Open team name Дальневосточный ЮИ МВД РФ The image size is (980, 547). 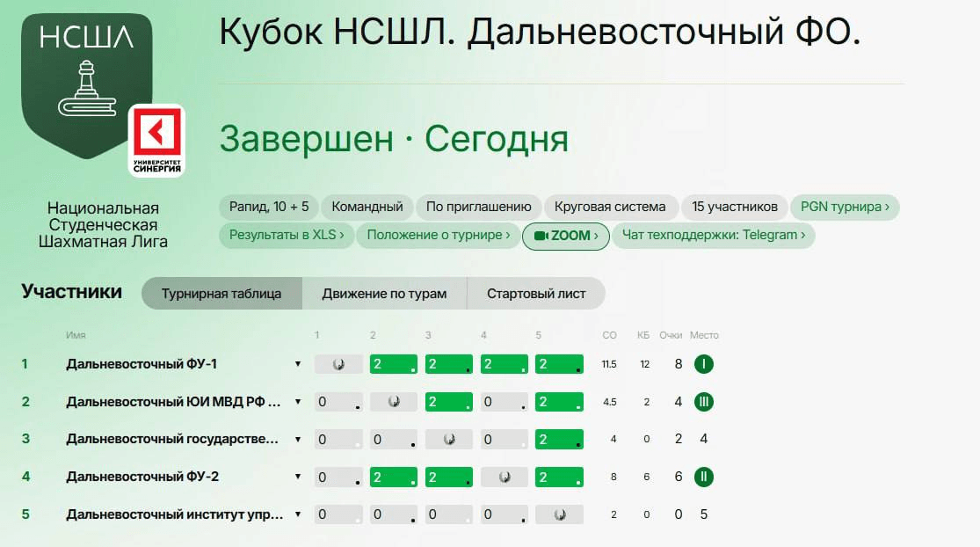(x=173, y=401)
